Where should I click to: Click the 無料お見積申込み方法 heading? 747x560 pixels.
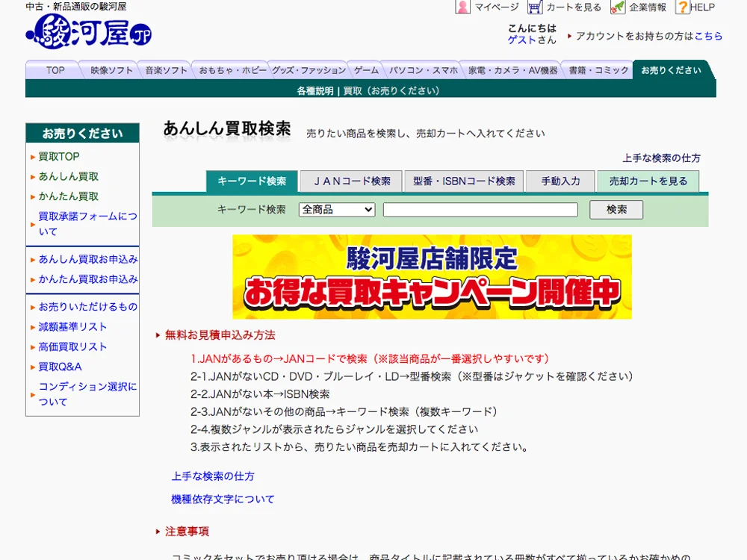[x=220, y=335]
